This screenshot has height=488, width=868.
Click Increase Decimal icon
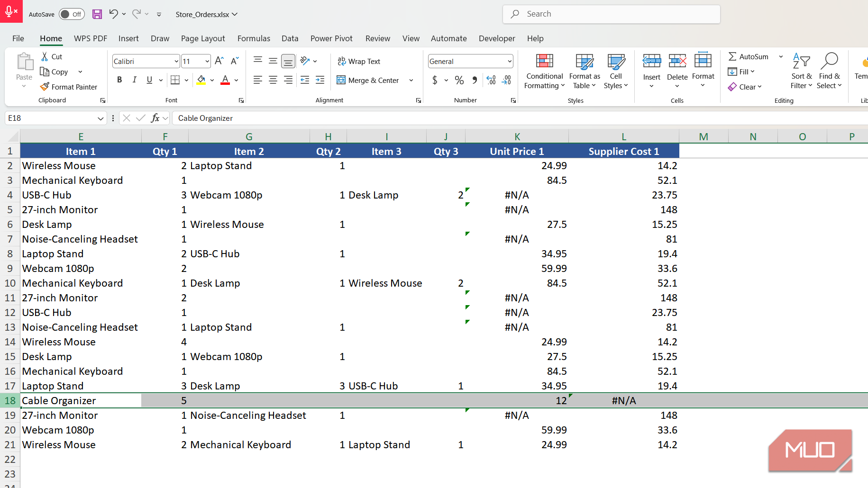click(491, 80)
